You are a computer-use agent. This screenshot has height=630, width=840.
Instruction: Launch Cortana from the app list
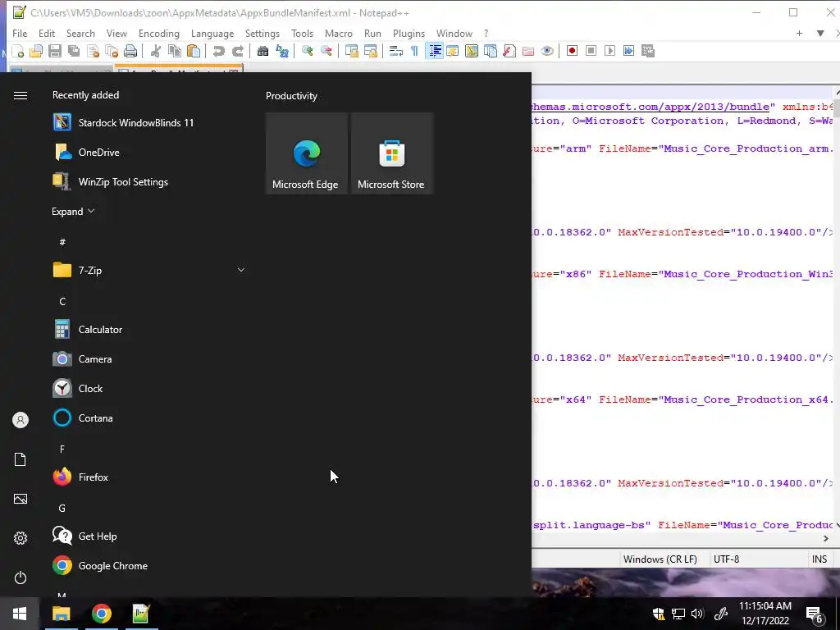click(150, 418)
